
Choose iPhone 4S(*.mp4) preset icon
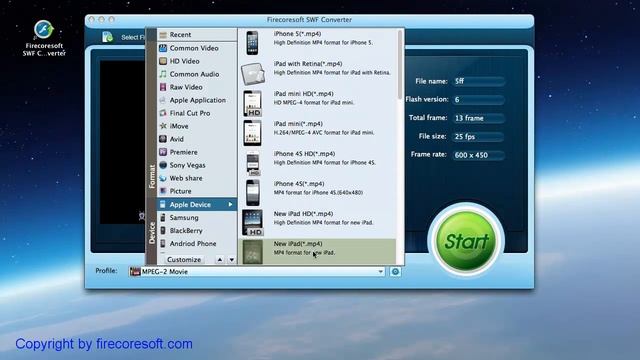(x=253, y=193)
